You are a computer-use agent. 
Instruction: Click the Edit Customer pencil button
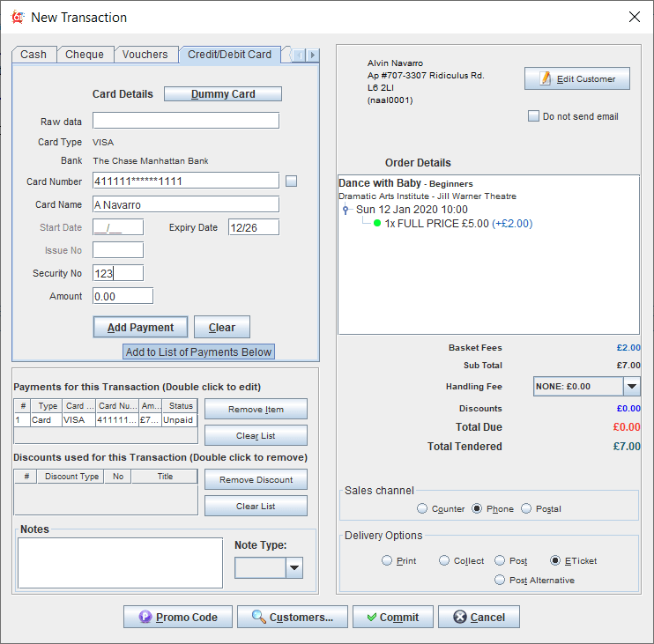pyautogui.click(x=577, y=78)
